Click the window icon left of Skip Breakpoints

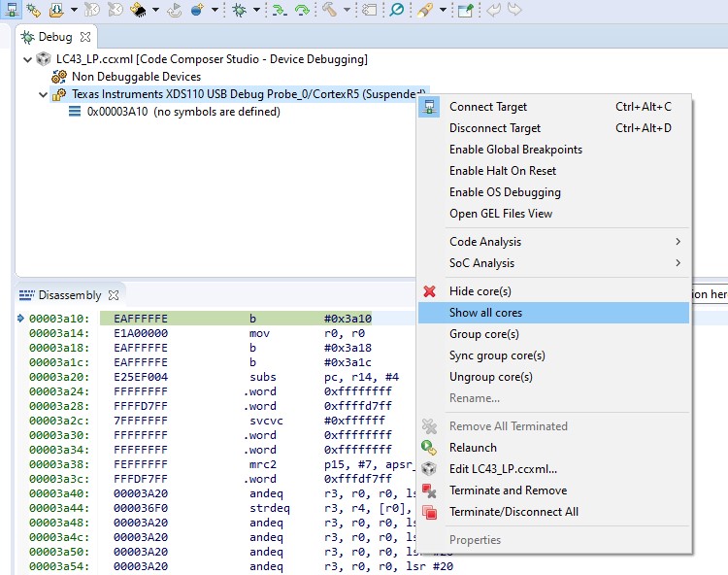(370, 10)
